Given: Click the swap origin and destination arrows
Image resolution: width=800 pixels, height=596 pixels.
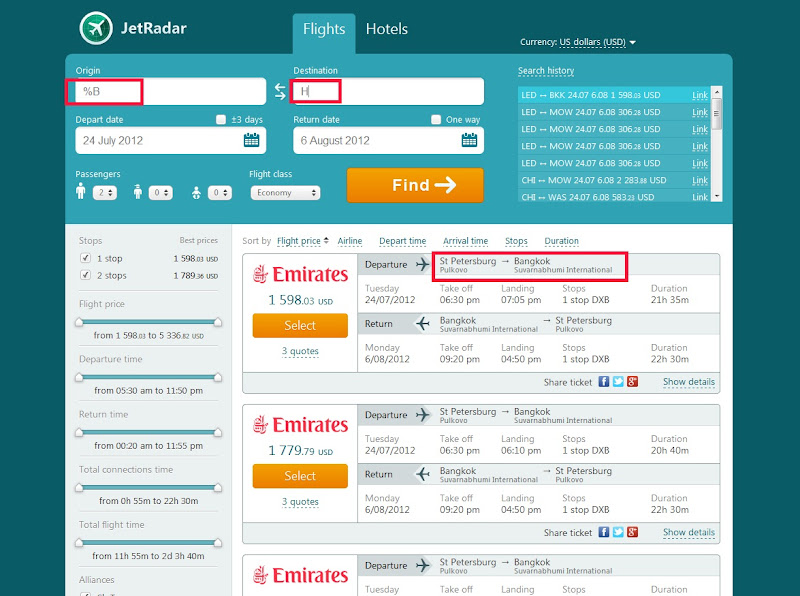Looking at the screenshot, I should point(280,92).
